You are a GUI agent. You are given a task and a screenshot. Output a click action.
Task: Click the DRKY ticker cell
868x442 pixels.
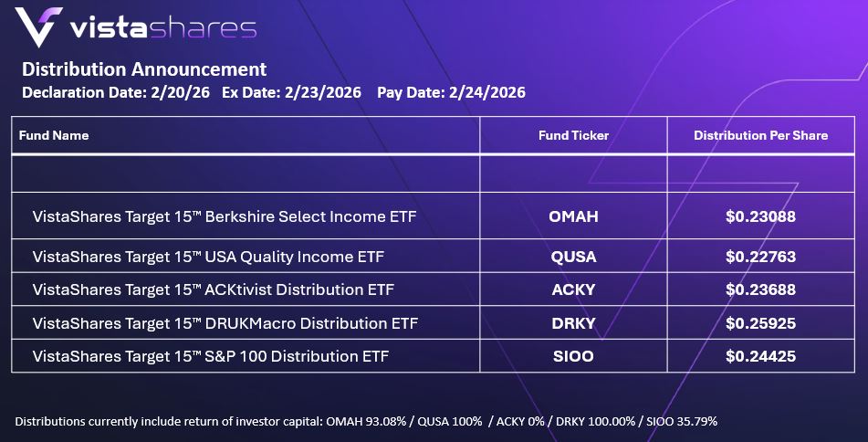572,322
